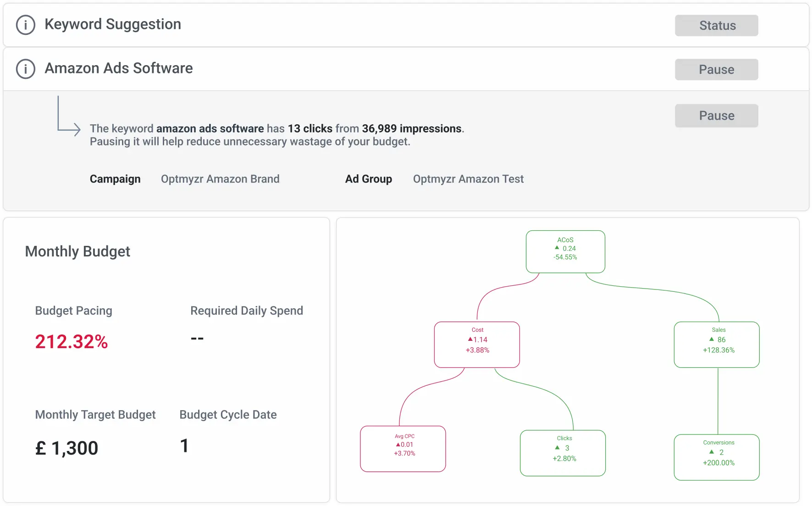Expand the Keyword Suggestion header row
This screenshot has height=506, width=812.
pos(113,24)
